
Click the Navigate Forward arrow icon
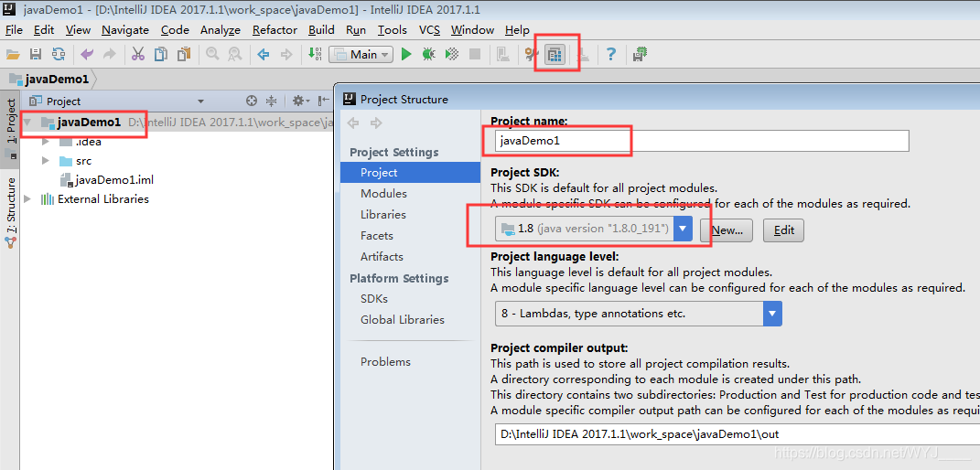286,55
